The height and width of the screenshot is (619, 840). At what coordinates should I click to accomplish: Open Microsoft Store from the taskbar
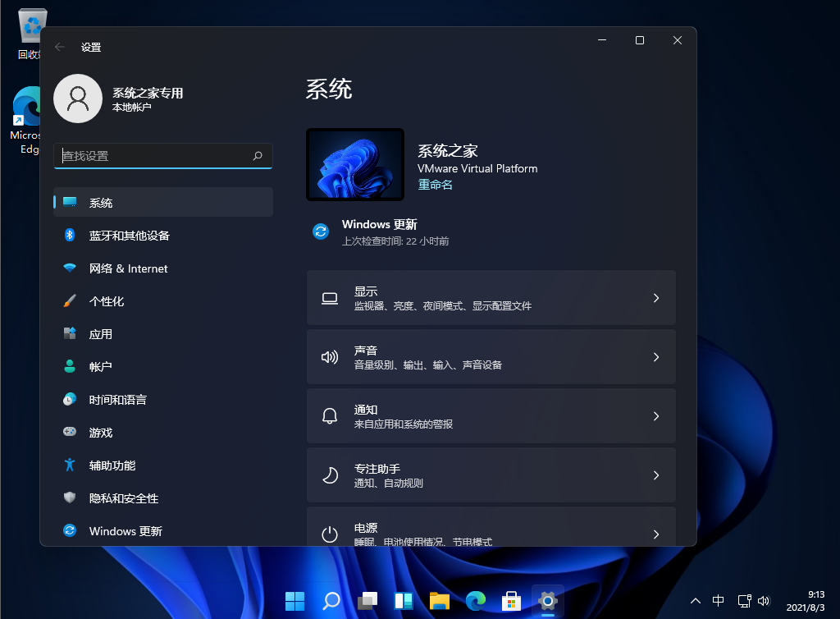pos(511,601)
